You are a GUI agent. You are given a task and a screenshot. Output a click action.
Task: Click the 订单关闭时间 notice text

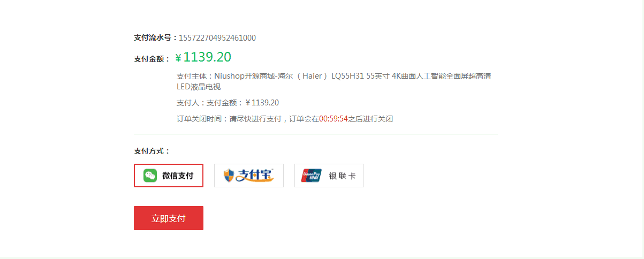click(x=285, y=119)
